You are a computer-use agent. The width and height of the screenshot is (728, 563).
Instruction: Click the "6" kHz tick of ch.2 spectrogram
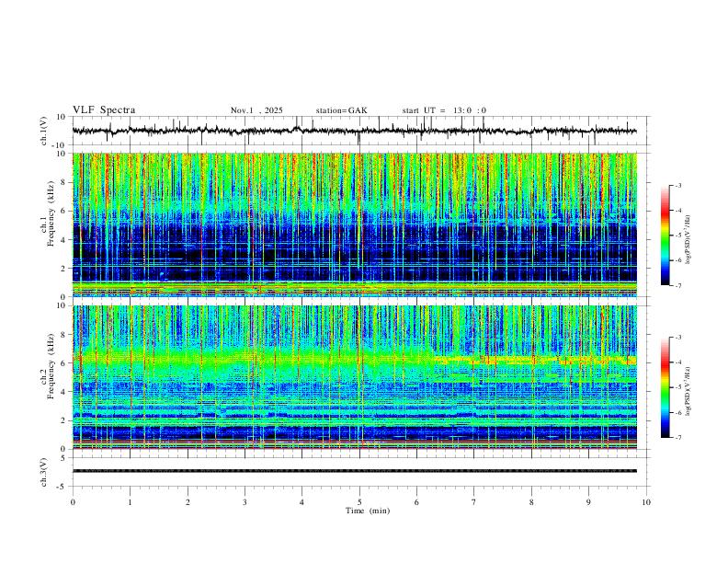[64, 363]
